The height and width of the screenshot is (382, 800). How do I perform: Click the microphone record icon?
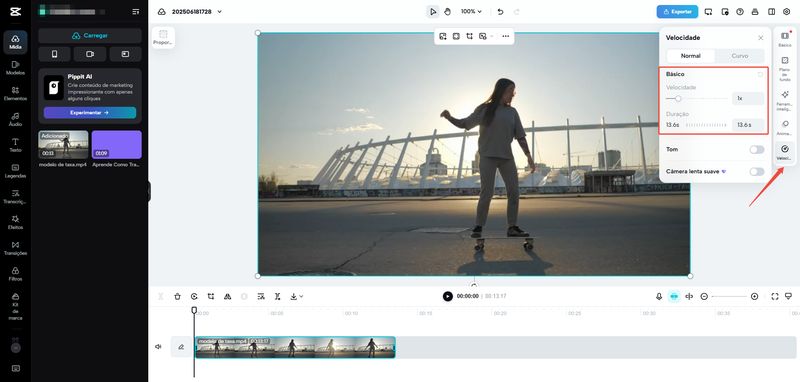(x=659, y=296)
